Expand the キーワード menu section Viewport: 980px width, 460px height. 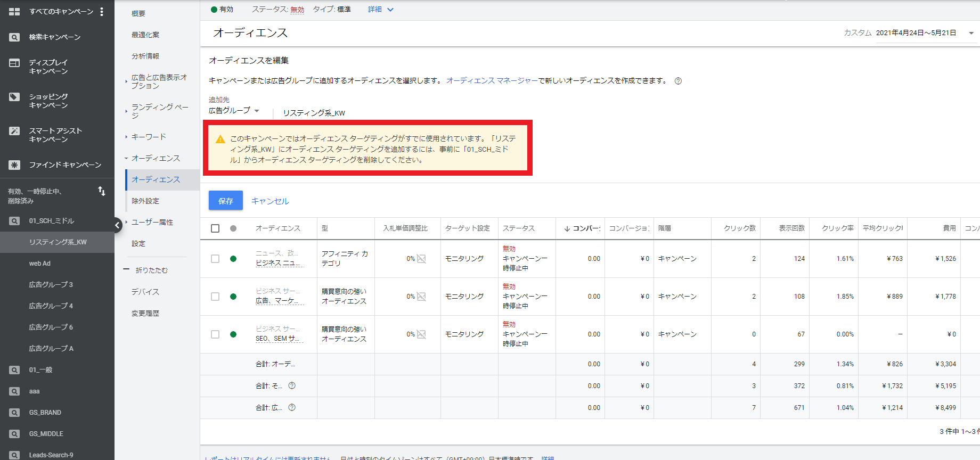(x=149, y=137)
